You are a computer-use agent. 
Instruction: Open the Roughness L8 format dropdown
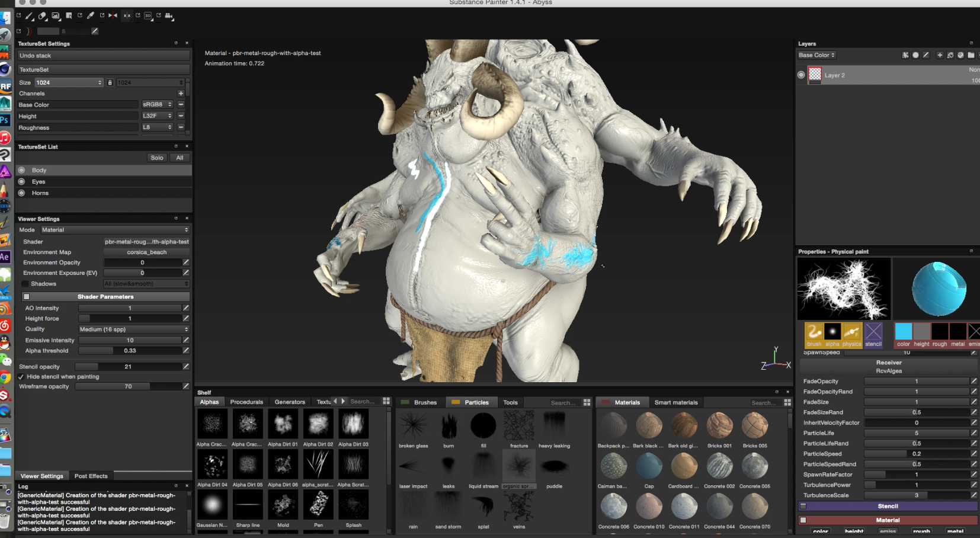point(157,127)
